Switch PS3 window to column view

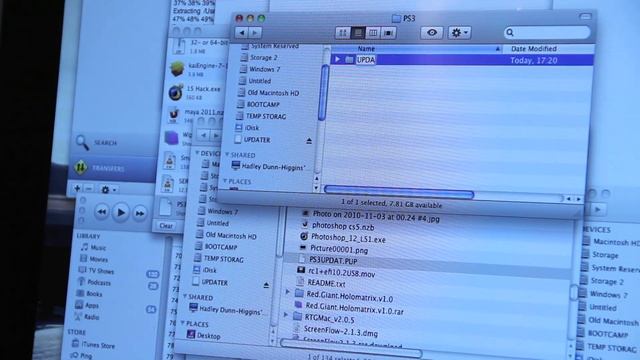pos(373,33)
